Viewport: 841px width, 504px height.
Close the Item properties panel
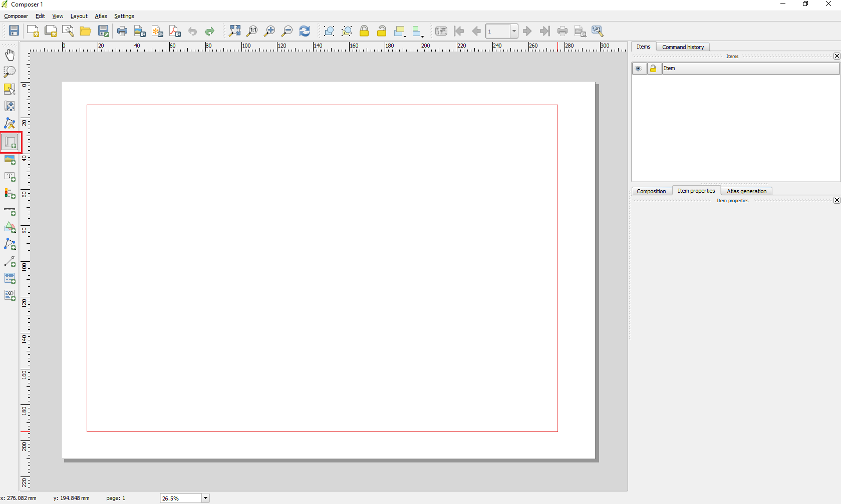[x=836, y=200]
